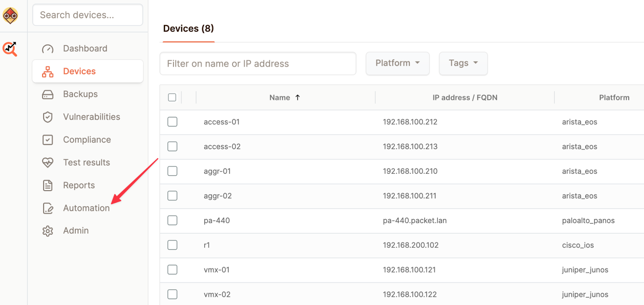Click the owl logo icon
Screen dimensions: 644x305
pyautogui.click(x=10, y=16)
